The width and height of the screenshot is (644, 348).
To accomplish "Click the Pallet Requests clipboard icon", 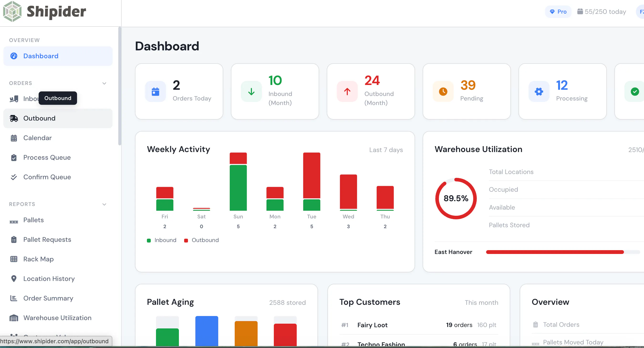I will [14, 239].
